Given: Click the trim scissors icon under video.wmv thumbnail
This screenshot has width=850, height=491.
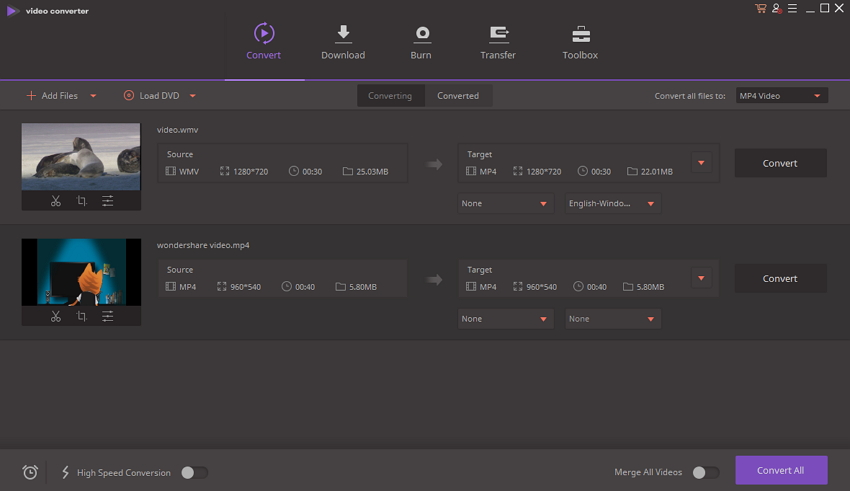Looking at the screenshot, I should [x=56, y=201].
